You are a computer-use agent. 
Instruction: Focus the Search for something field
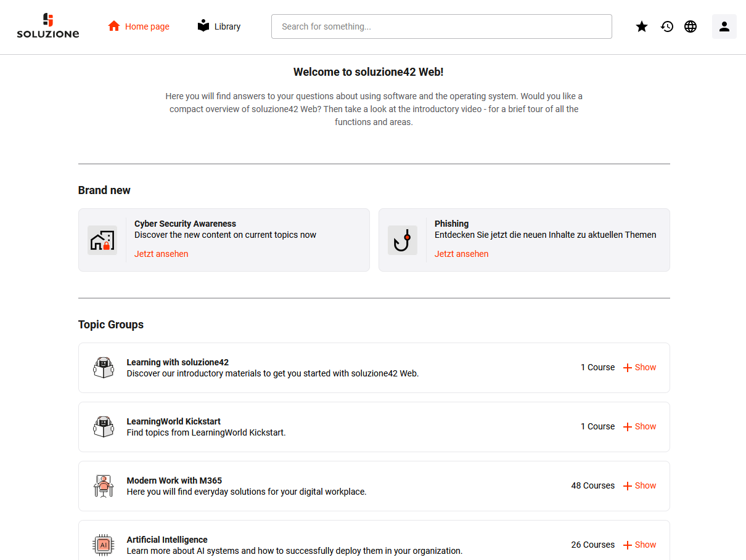pos(441,26)
